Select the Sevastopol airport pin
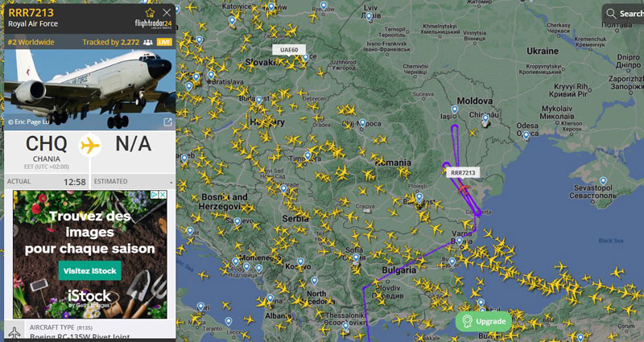Viewport: 644px width, 342px height. 603,180
